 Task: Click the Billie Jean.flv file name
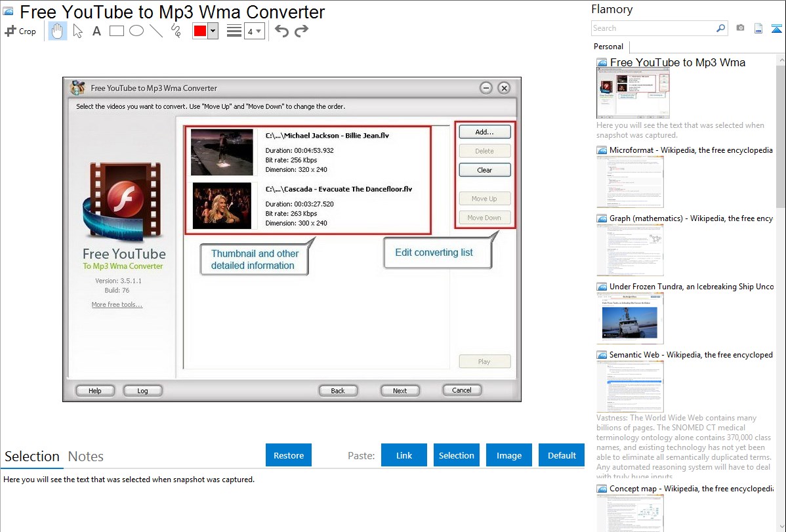pos(327,135)
